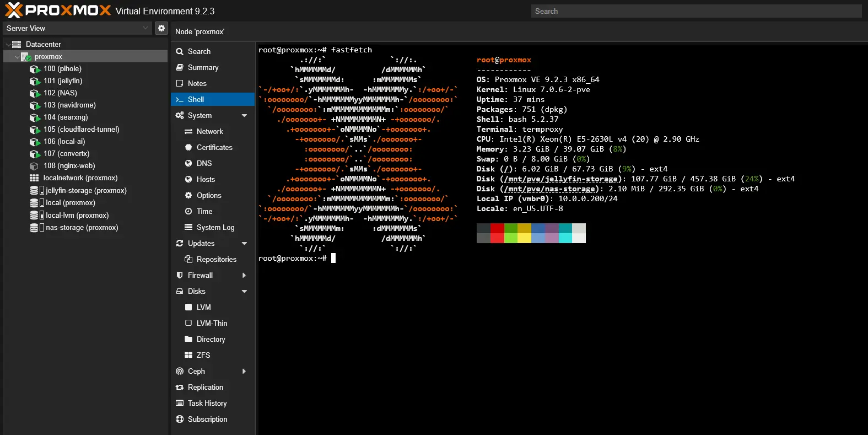Click the Ceph spiral icon
The image size is (868, 435).
[180, 371]
